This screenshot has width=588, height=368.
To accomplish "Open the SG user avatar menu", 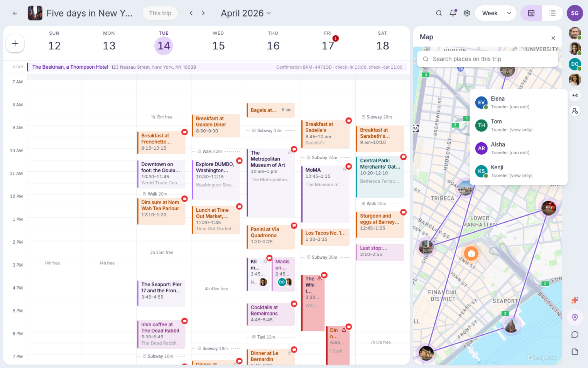I will [575, 13].
